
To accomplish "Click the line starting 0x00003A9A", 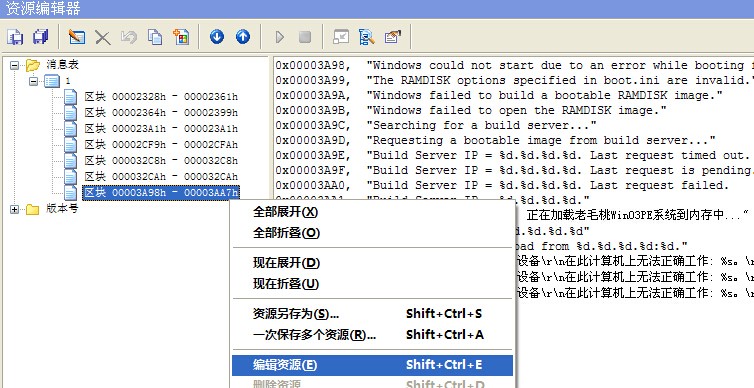I will point(499,95).
